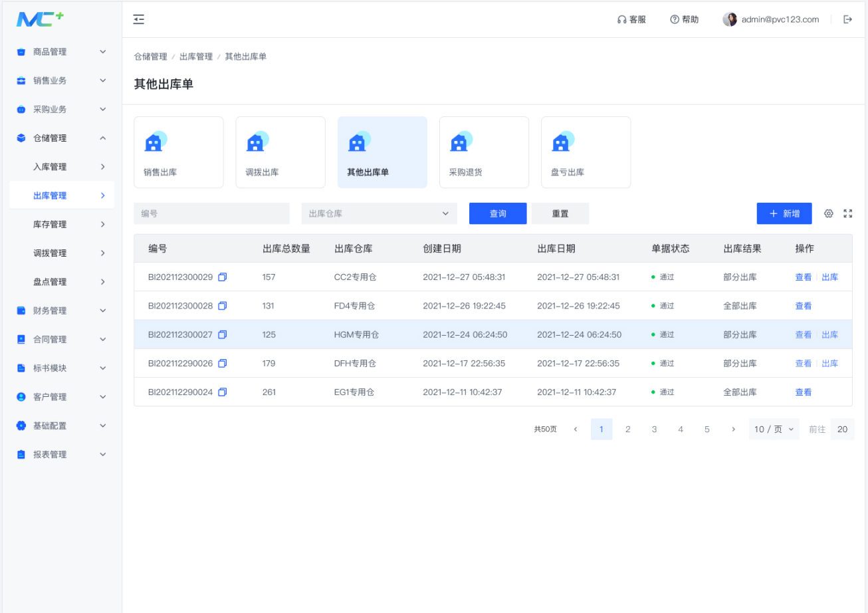Click the headset customer service icon

coord(621,20)
